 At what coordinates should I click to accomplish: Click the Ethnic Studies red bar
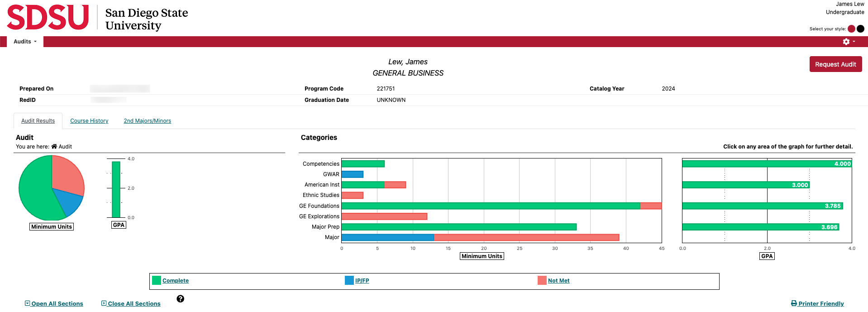tap(353, 195)
